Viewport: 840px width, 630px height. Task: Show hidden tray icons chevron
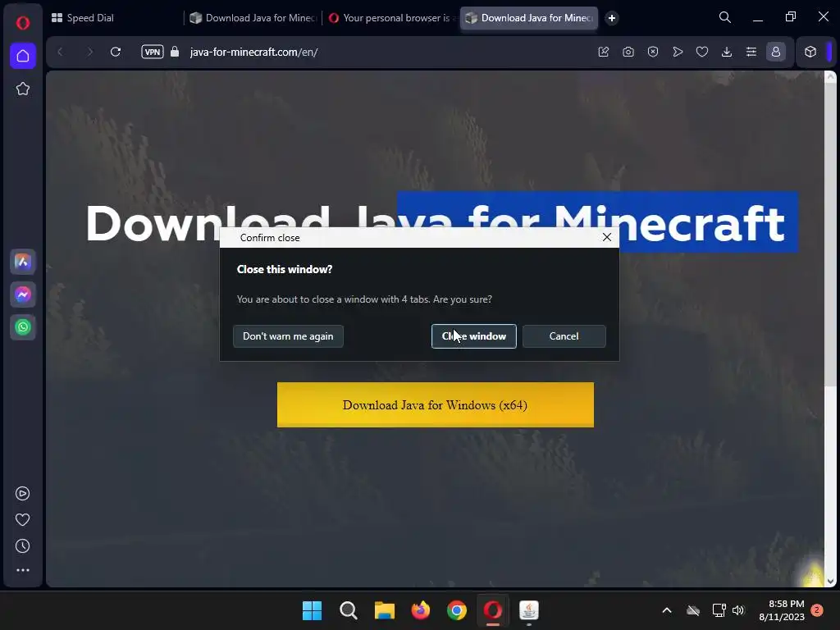tap(667, 610)
